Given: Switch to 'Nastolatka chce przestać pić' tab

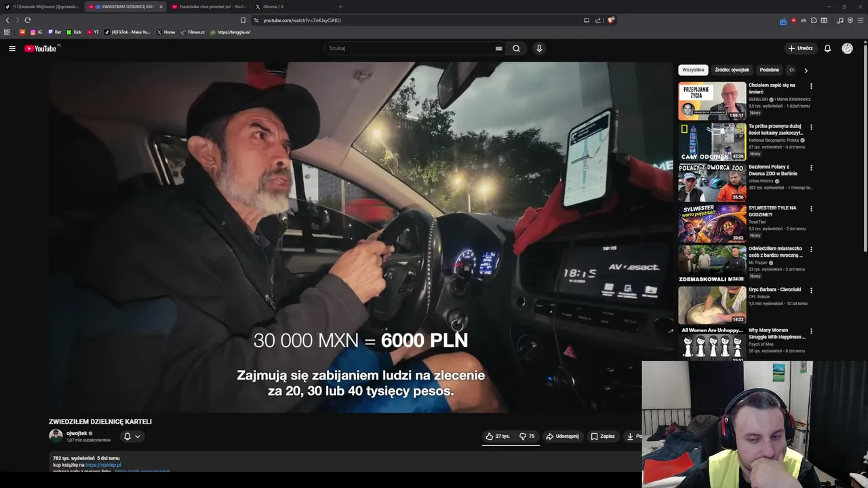Looking at the screenshot, I should (208, 7).
